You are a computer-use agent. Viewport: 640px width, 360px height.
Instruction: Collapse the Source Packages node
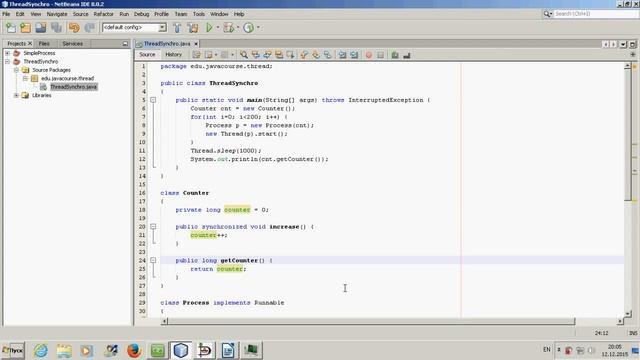(x=16, y=70)
